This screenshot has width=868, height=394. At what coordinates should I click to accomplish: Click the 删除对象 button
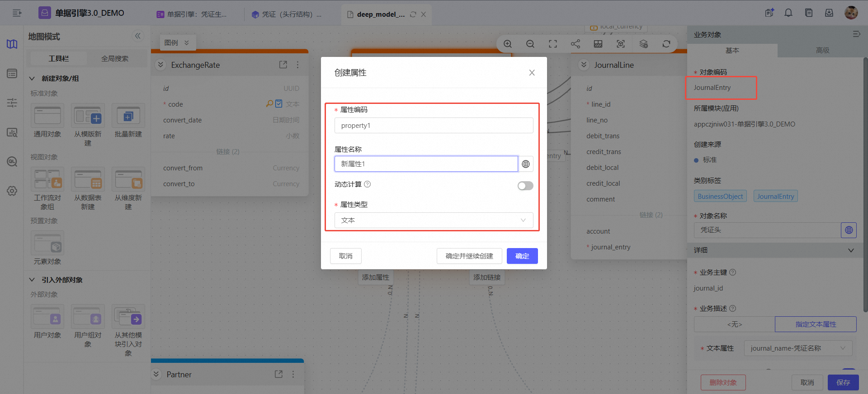coord(723,382)
